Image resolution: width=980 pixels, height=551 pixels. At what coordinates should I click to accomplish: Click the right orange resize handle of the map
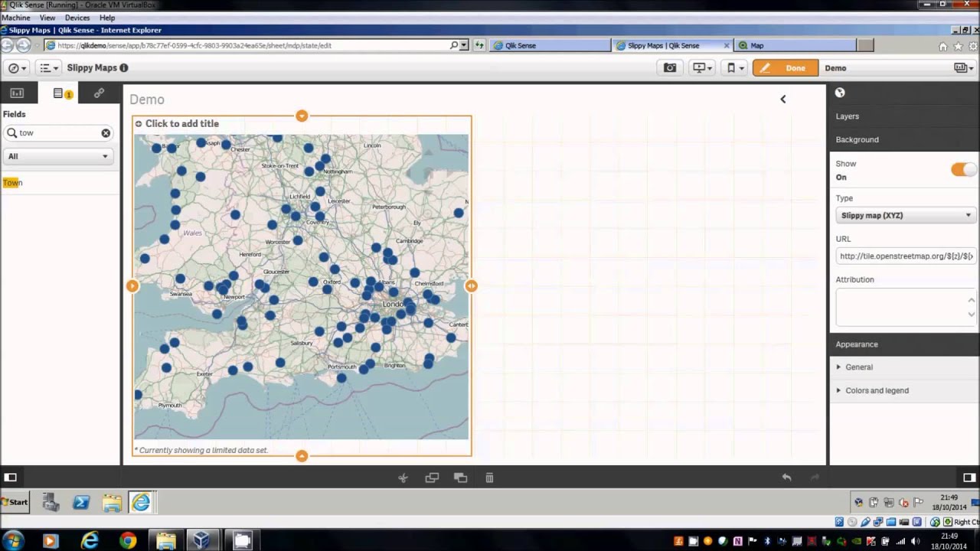pos(472,286)
